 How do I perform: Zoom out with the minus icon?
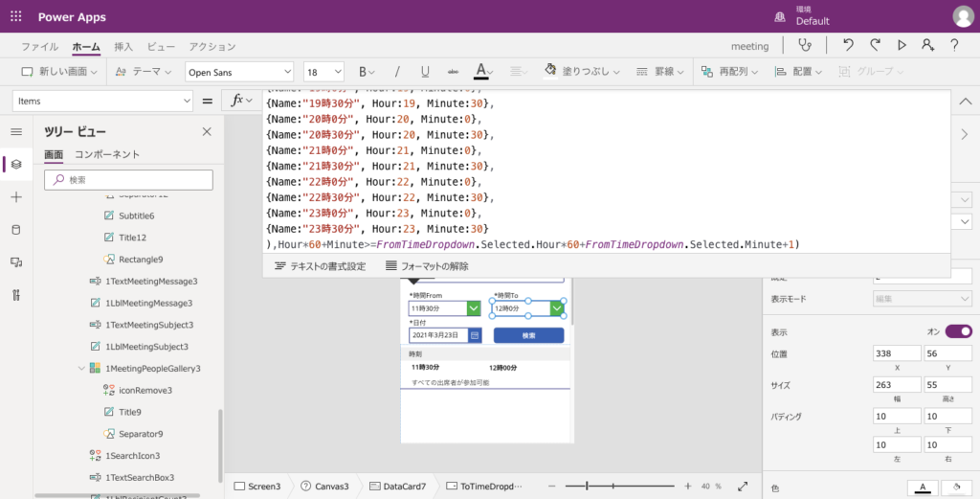coord(551,486)
